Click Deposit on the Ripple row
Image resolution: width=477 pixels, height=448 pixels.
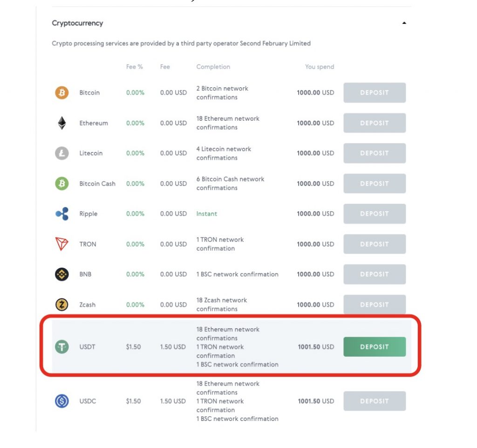(375, 214)
